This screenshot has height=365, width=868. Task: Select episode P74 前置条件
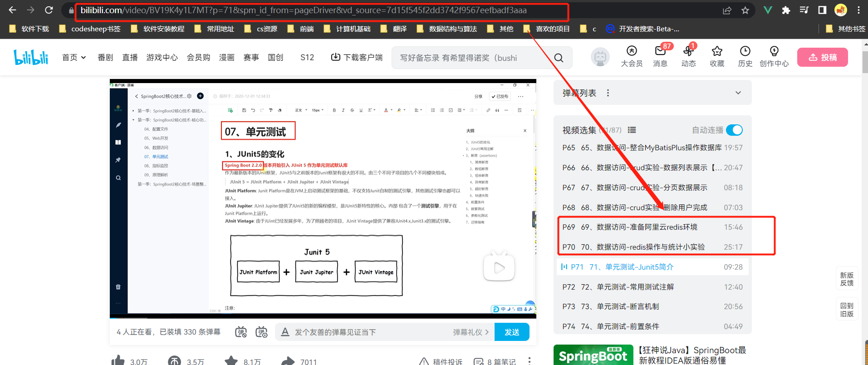click(x=652, y=326)
